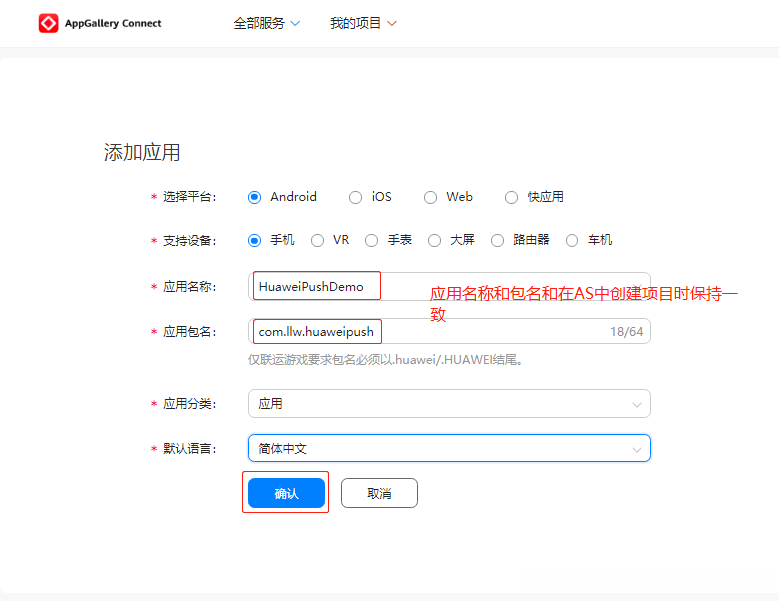Open the 应用分类 dropdown
Image resolution: width=779 pixels, height=601 pixels.
point(449,403)
